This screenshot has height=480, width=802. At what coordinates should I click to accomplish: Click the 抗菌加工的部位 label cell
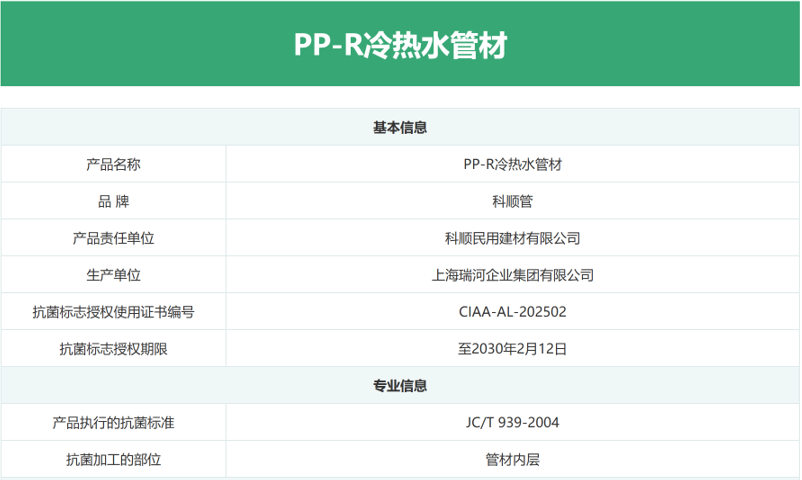click(113, 459)
